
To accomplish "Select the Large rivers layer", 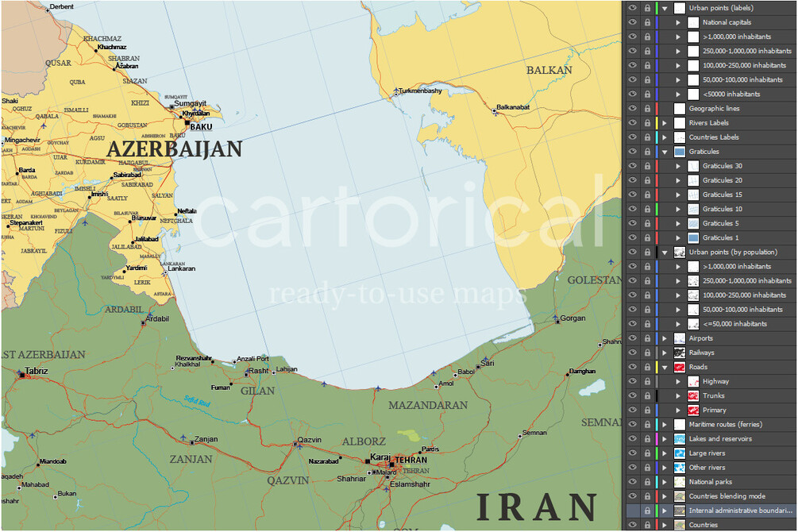I will pos(707,453).
